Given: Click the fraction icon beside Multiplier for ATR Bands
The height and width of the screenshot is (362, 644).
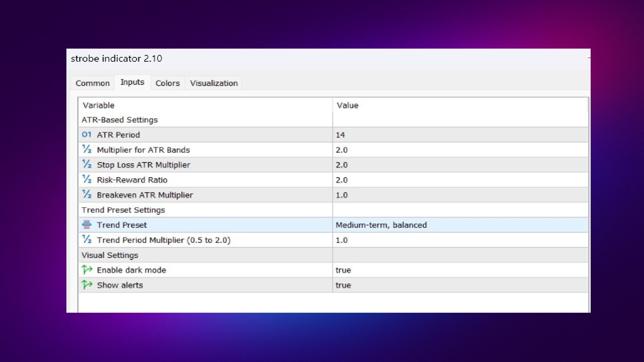Looking at the screenshot, I should 87,149.
